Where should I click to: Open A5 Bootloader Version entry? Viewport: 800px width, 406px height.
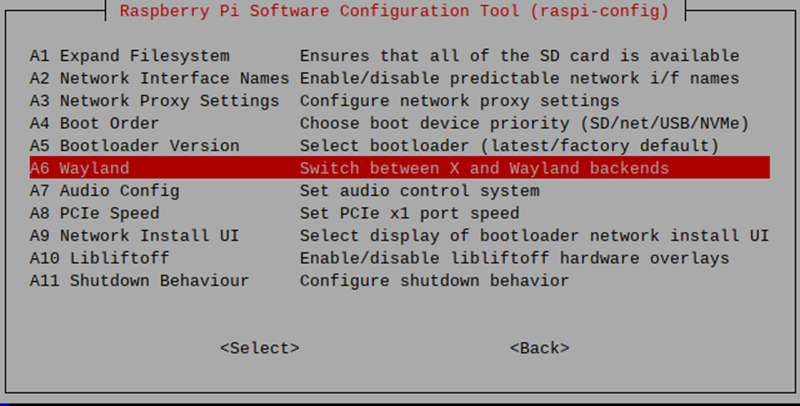coord(399,145)
